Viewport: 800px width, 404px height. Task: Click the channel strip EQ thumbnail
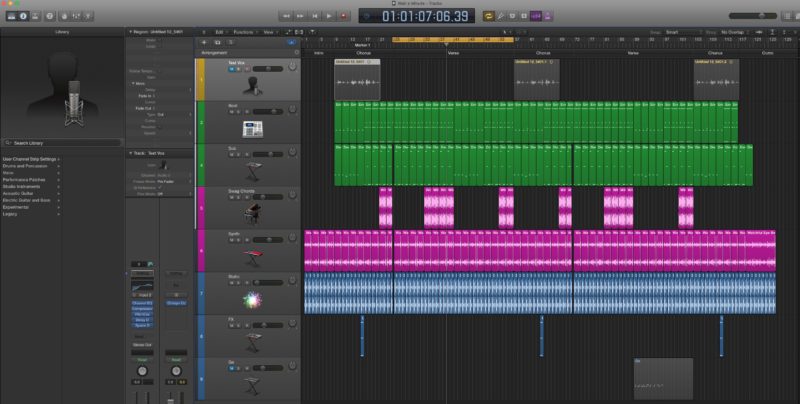pyautogui.click(x=142, y=286)
